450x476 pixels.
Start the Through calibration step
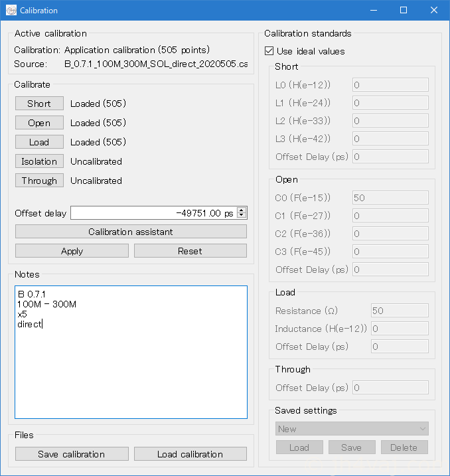(39, 181)
